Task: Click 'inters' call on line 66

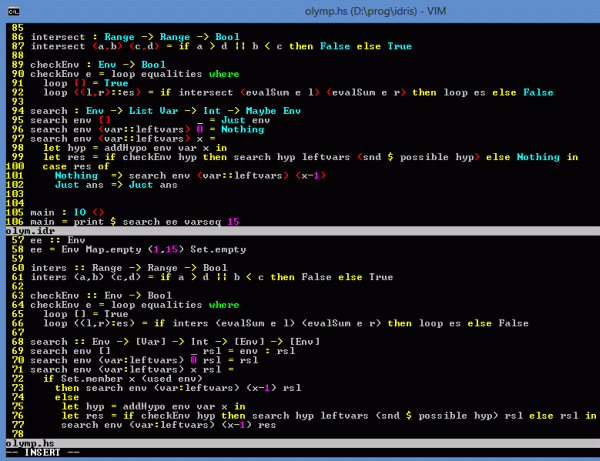Action: [x=190, y=323]
